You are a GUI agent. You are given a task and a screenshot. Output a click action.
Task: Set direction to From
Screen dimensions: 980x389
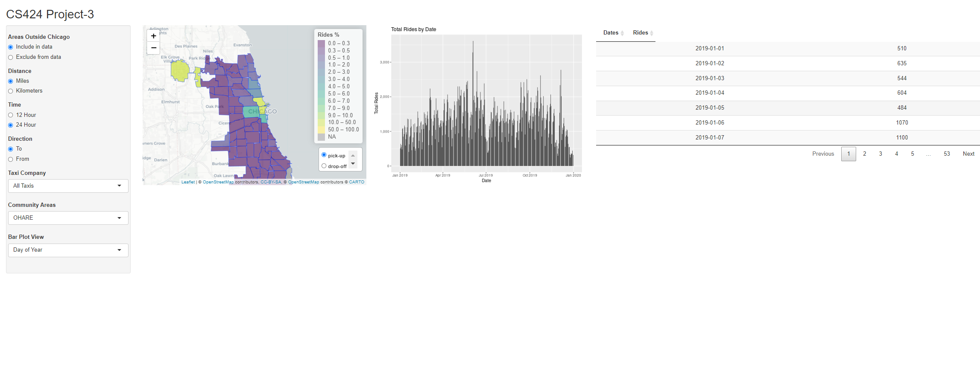tap(11, 159)
